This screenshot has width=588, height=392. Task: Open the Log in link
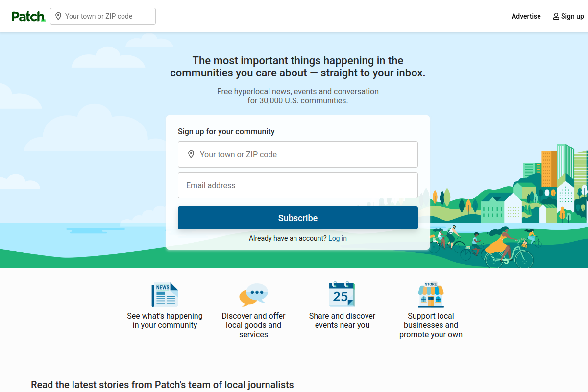click(x=337, y=238)
